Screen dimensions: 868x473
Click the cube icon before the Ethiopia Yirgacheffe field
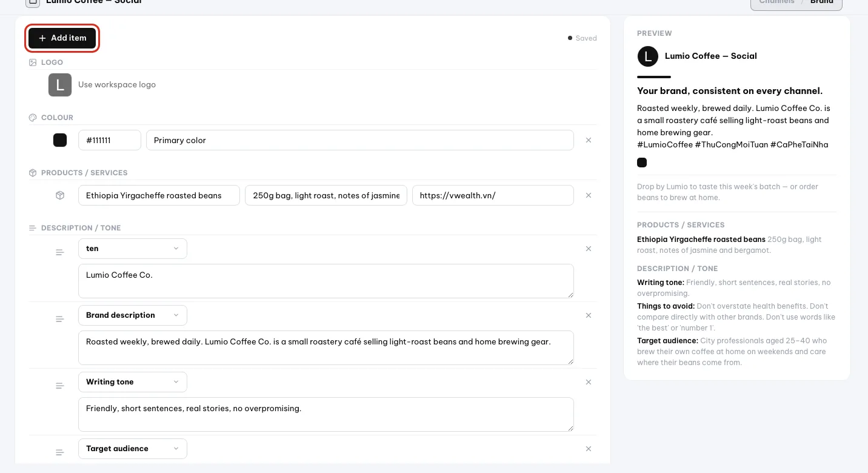point(60,195)
